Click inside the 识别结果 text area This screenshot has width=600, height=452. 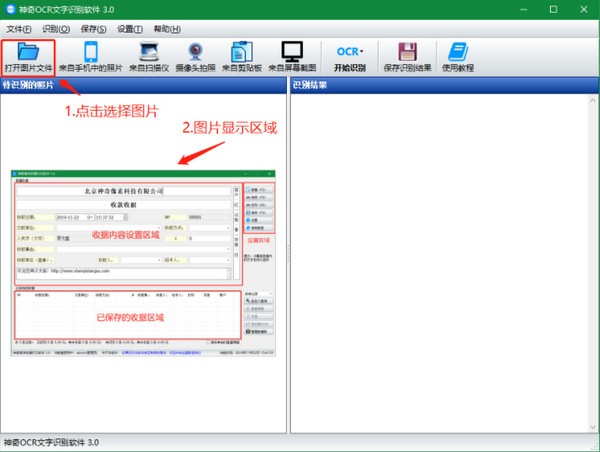(x=442, y=260)
